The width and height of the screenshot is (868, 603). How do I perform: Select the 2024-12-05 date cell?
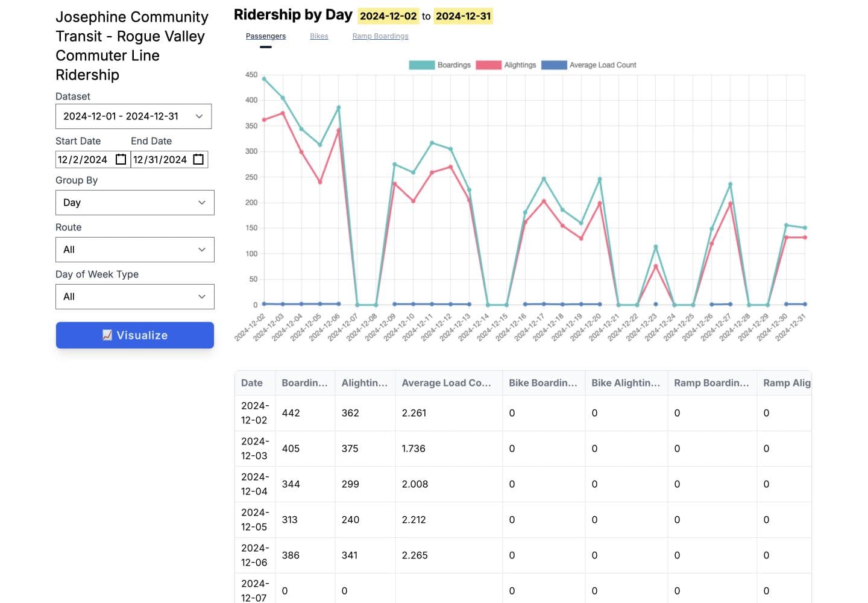(255, 520)
